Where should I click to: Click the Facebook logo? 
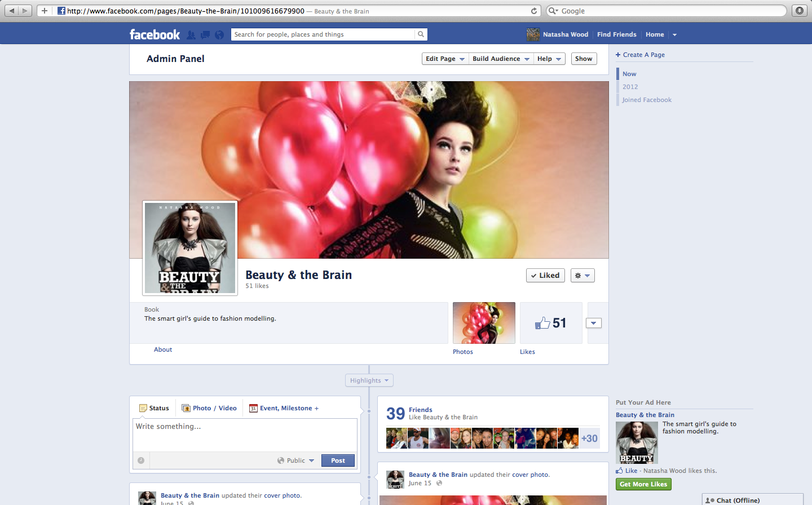[155, 34]
